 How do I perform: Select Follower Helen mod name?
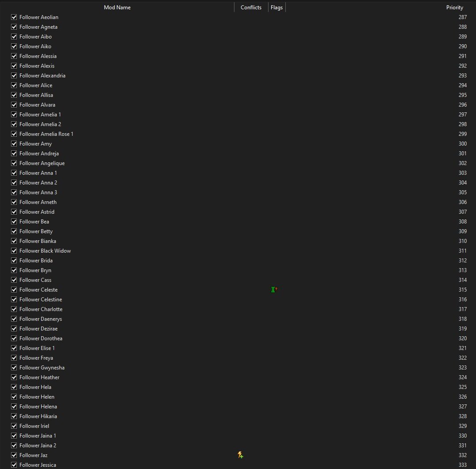[37, 397]
